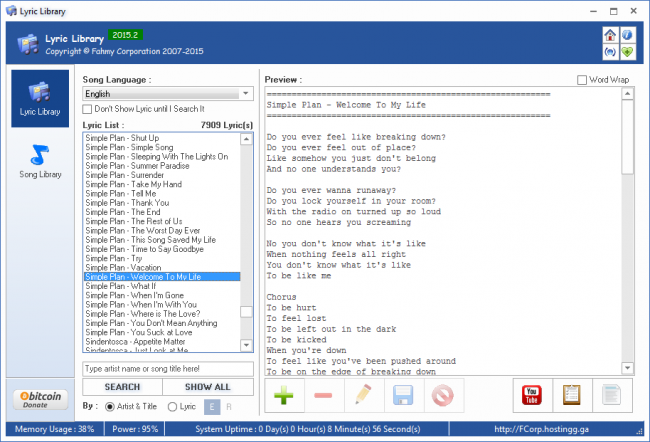Open the Song Language dropdown

(168, 94)
